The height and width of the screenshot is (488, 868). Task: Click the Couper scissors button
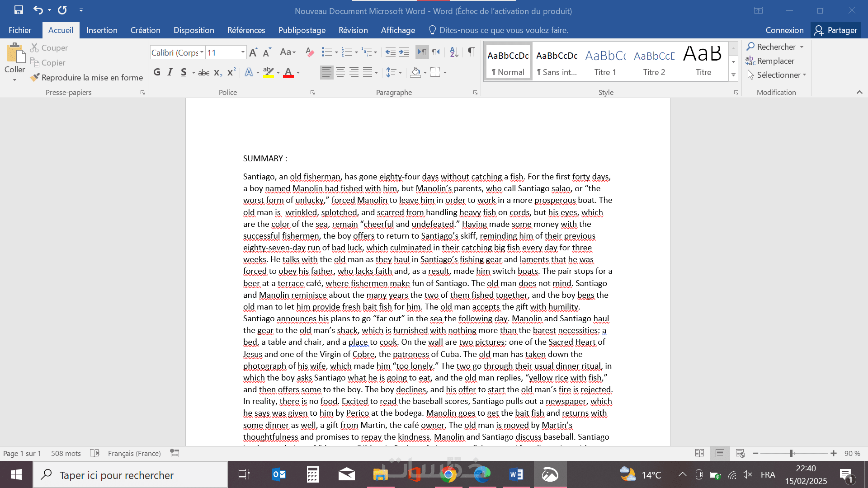tap(49, 48)
